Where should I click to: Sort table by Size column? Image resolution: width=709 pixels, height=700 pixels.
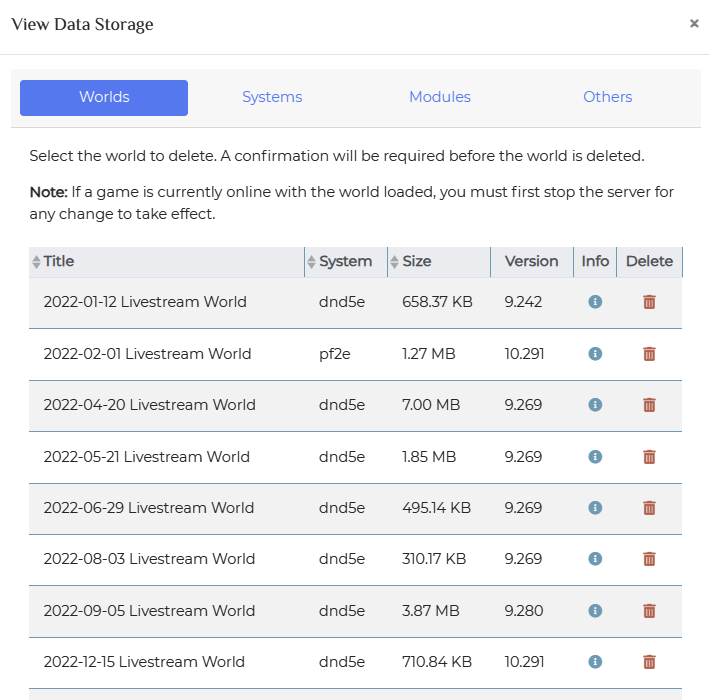pos(416,262)
